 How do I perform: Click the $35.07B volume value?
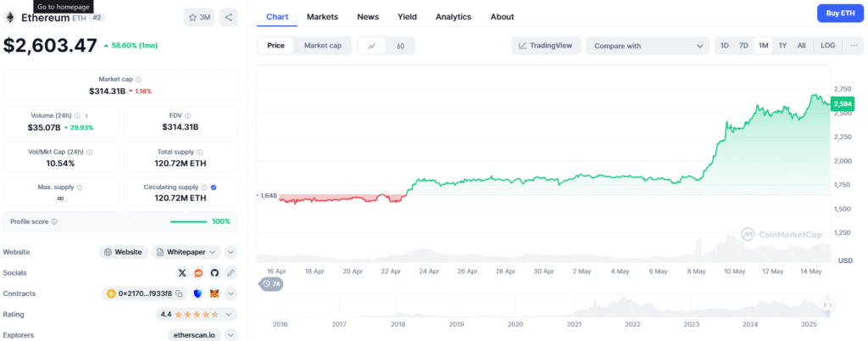[x=42, y=126]
